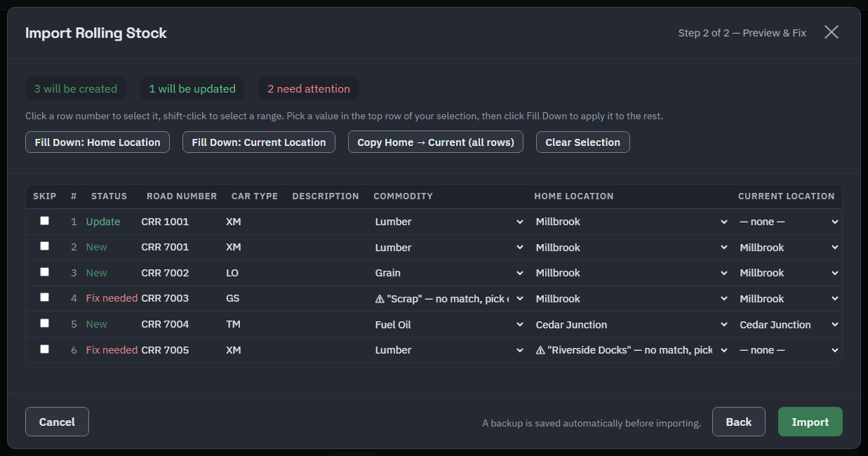Toggle skip checkbox for CRR 7005
868x456 pixels.
(x=45, y=349)
